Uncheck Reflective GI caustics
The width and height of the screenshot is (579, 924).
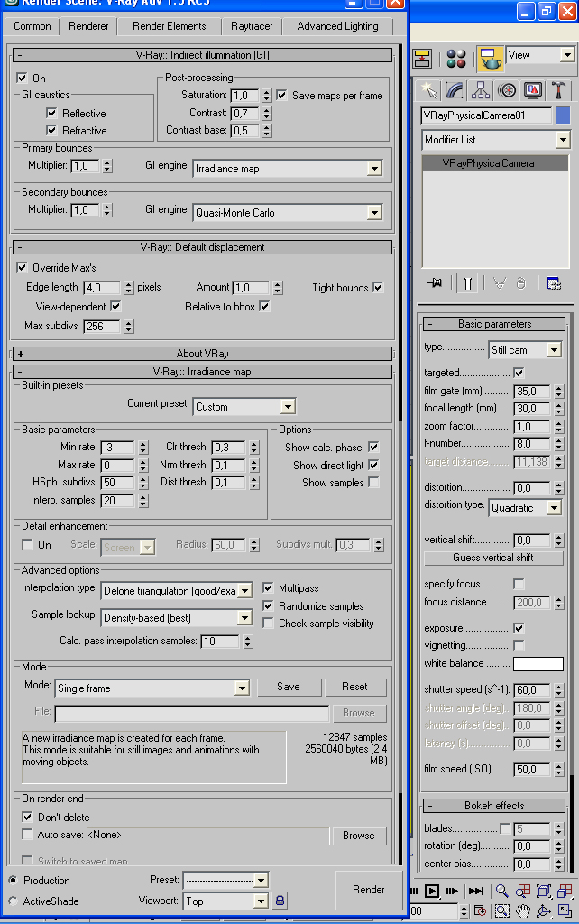(51, 113)
